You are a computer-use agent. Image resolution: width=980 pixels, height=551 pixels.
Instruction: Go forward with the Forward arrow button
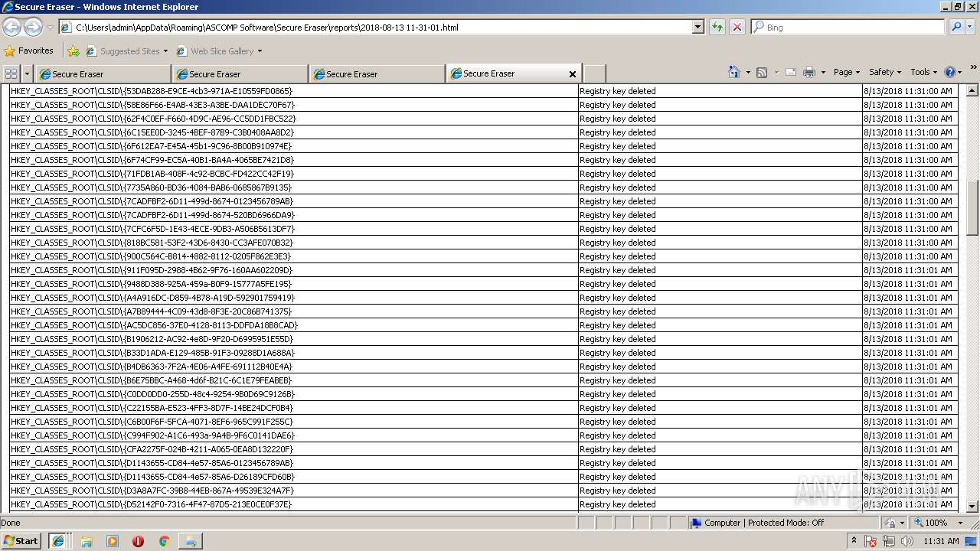33,27
